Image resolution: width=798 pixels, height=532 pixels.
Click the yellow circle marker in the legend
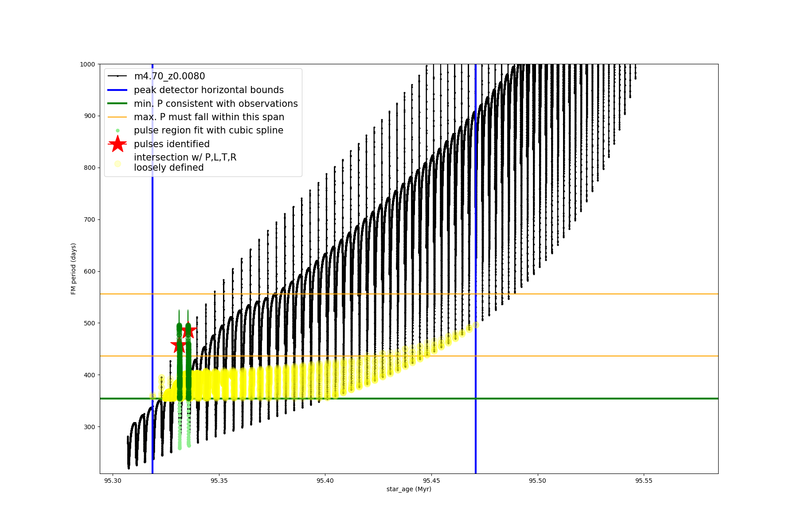pyautogui.click(x=117, y=164)
